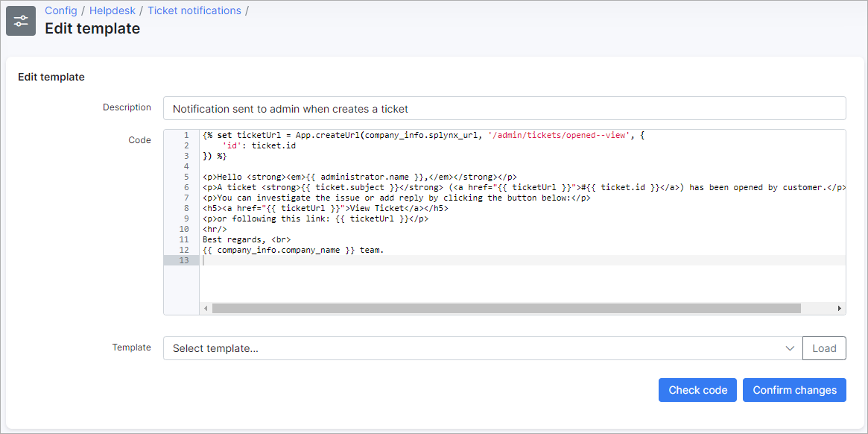Screen dimensions: 868x434
Task: Navigate to Ticket notifications breadcrumb
Action: pos(194,10)
